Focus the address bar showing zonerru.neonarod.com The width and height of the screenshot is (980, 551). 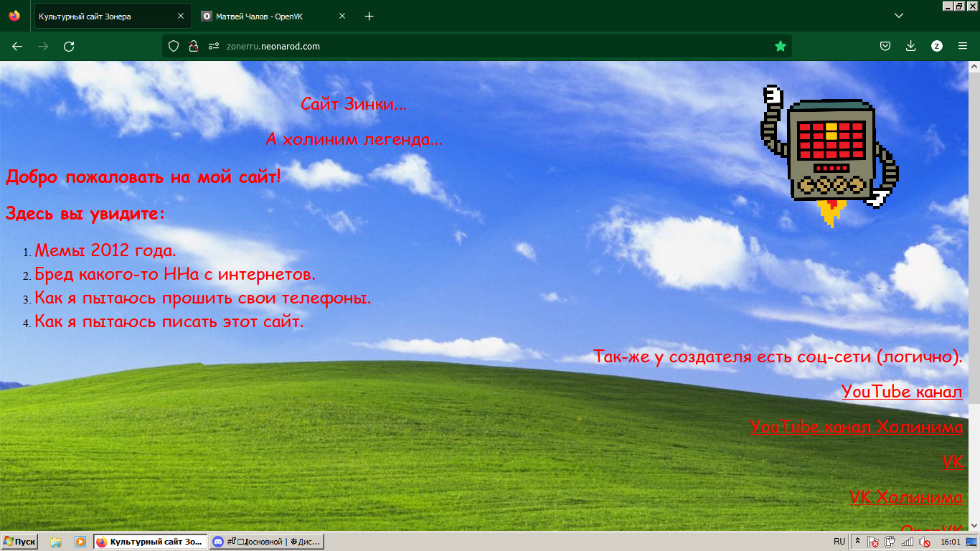[477, 46]
